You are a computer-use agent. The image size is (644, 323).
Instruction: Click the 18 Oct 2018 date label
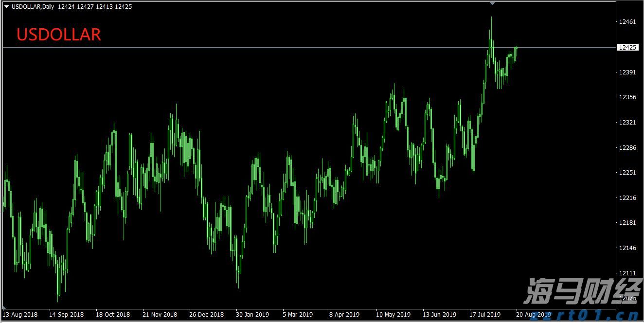click(x=113, y=315)
